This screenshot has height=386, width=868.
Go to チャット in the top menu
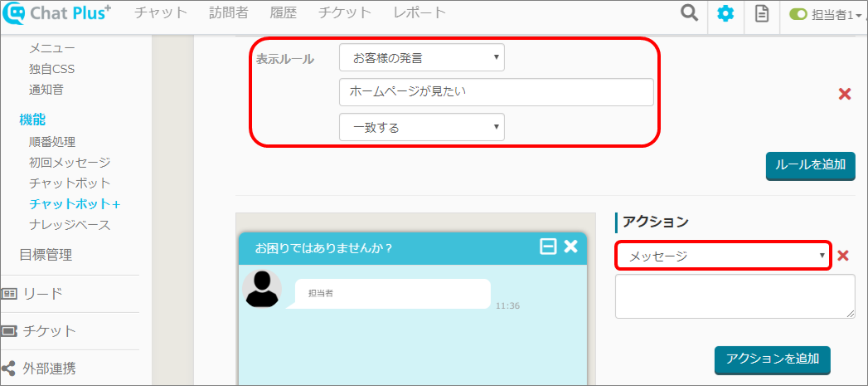pyautogui.click(x=161, y=12)
